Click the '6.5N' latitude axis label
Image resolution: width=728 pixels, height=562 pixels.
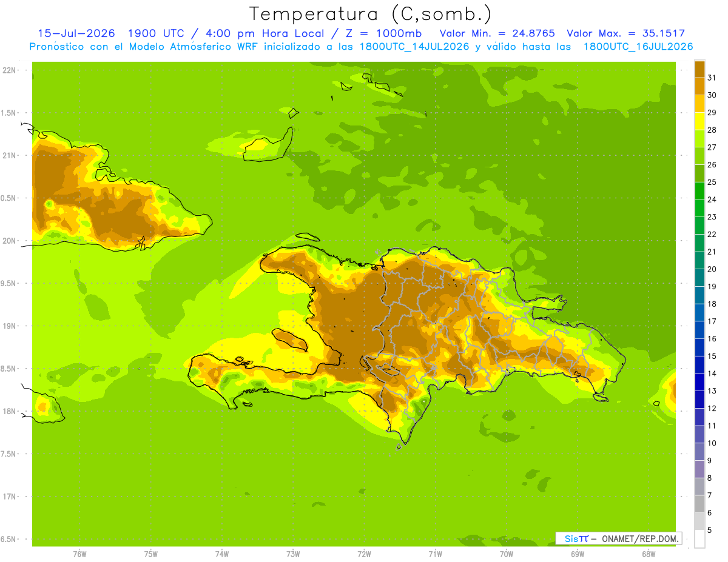pos(9,539)
